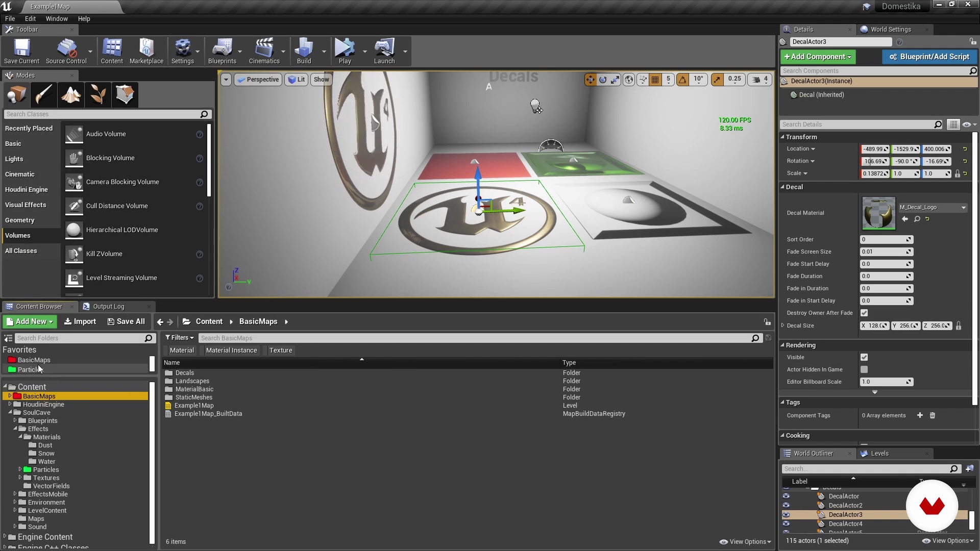Viewport: 980px width, 551px height.
Task: Toggle visibility of DecalActor4 in outliner
Action: 786,523
